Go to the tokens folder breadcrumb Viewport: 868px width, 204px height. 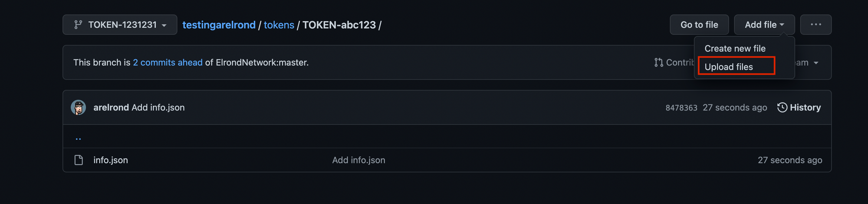pos(279,25)
